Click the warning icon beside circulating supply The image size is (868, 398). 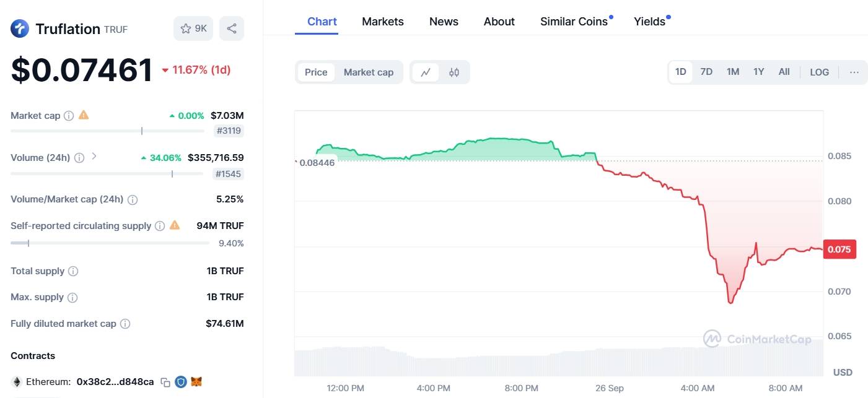click(175, 225)
